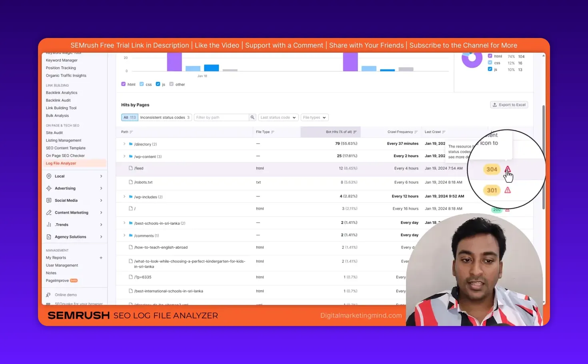Click the search magnifier beside Filter by path
The height and width of the screenshot is (364, 588).
point(252,117)
